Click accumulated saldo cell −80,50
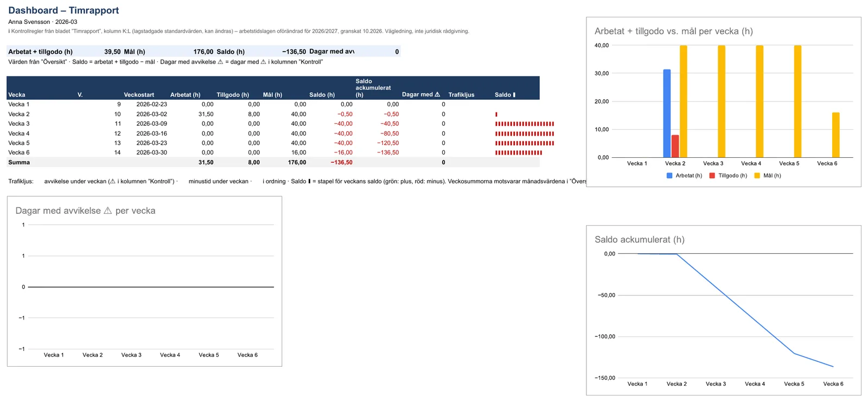The image size is (868, 402). (x=390, y=133)
